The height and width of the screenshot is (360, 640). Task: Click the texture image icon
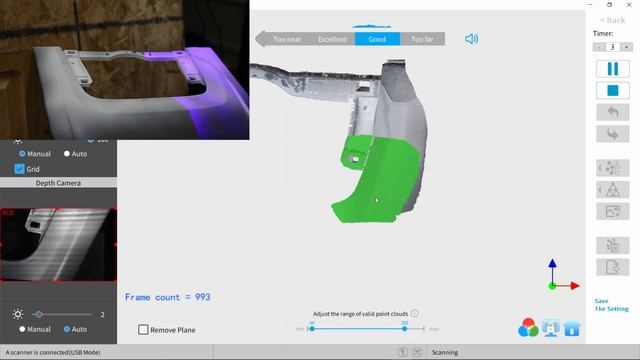(x=612, y=211)
